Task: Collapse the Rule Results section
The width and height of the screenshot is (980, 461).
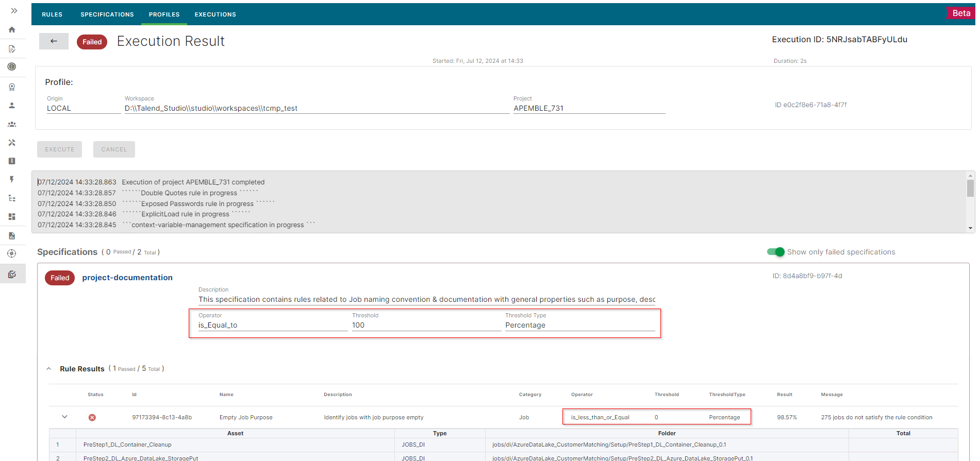Action: pyautogui.click(x=49, y=369)
